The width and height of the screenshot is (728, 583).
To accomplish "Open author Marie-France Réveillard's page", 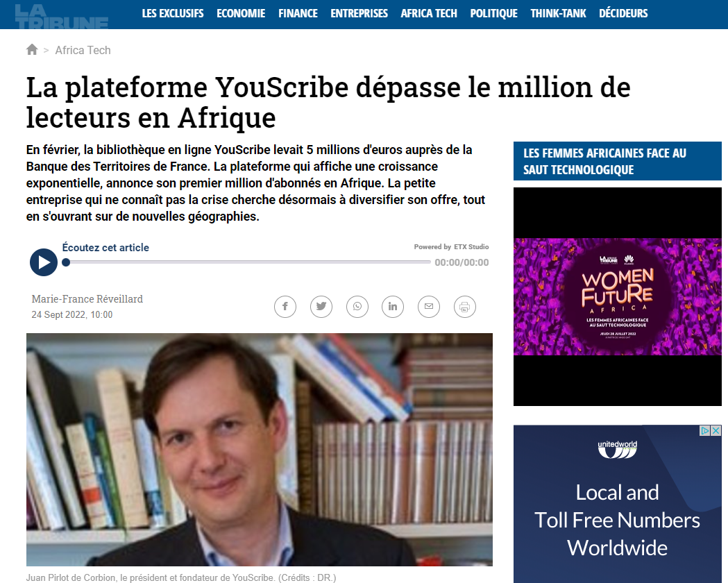I will point(87,299).
